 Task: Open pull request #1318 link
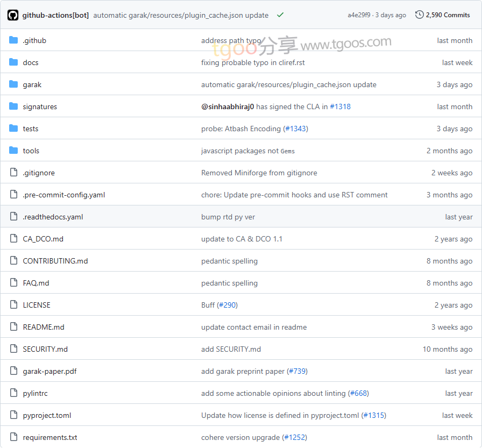pos(340,106)
